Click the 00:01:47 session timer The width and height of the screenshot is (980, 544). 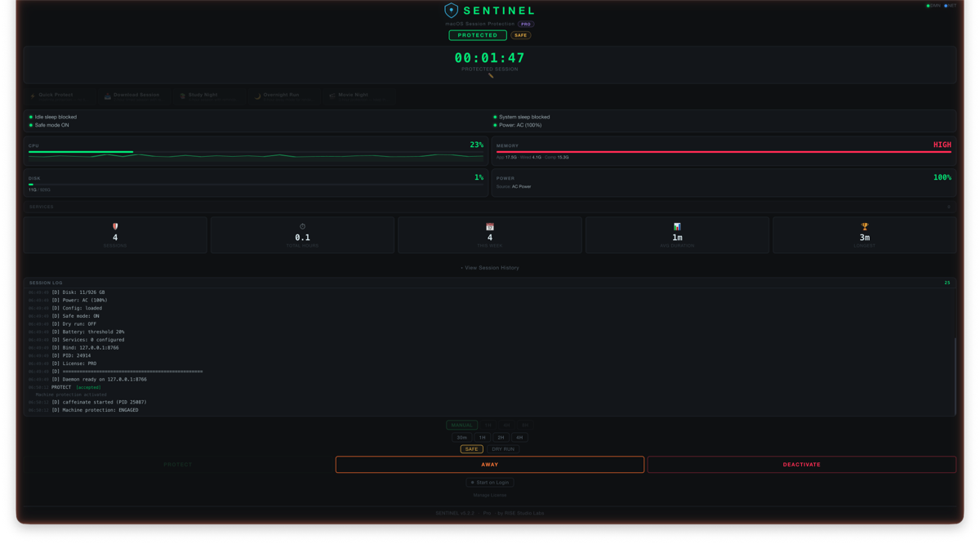tap(490, 58)
